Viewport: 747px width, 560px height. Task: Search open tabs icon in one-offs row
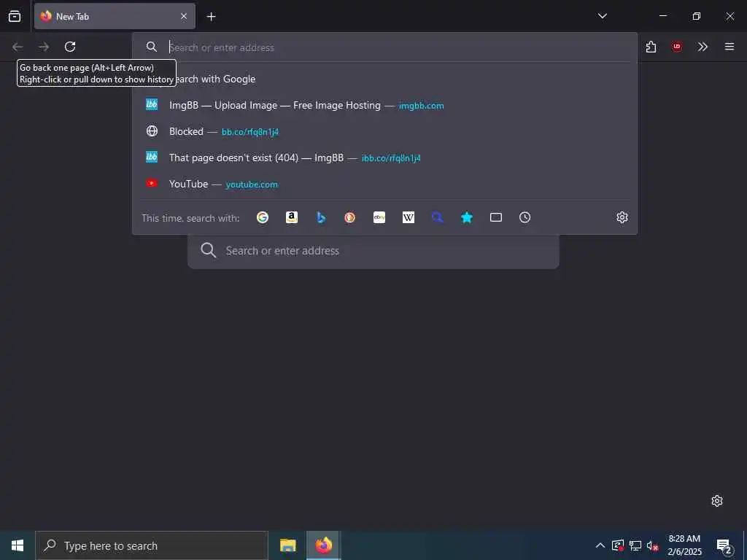coord(496,217)
